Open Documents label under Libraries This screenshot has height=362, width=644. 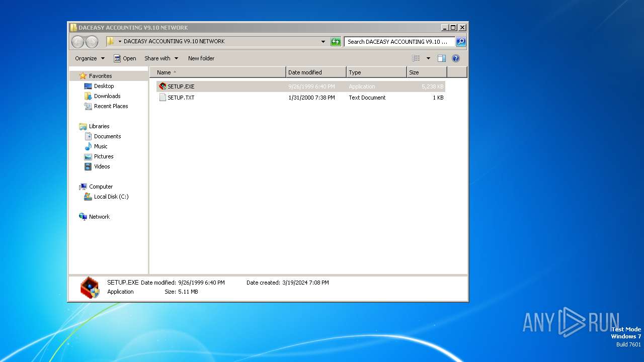pyautogui.click(x=108, y=136)
